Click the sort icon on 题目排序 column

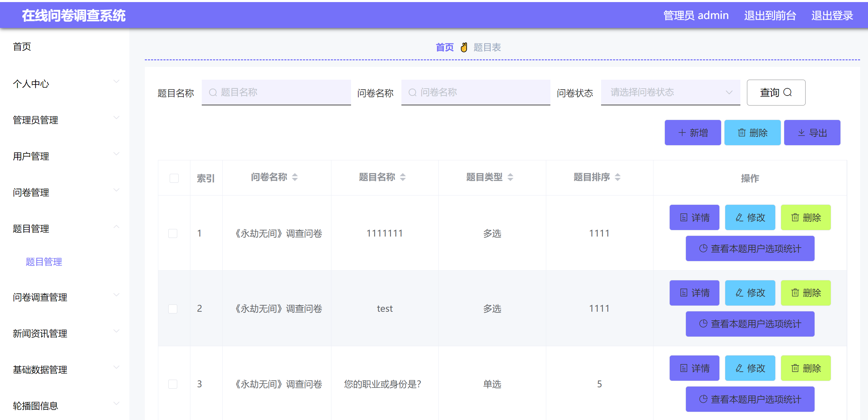(618, 177)
